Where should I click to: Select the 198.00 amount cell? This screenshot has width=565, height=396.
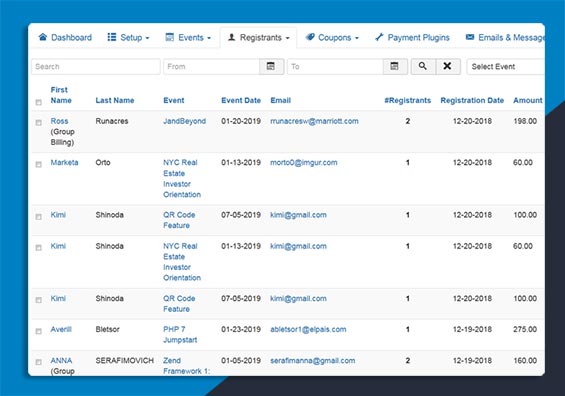525,121
